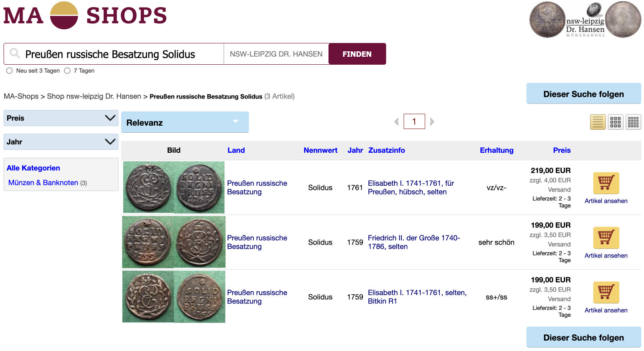Add the Friedrich II. Solidus to cart
The width and height of the screenshot is (644, 351).
[x=606, y=237]
